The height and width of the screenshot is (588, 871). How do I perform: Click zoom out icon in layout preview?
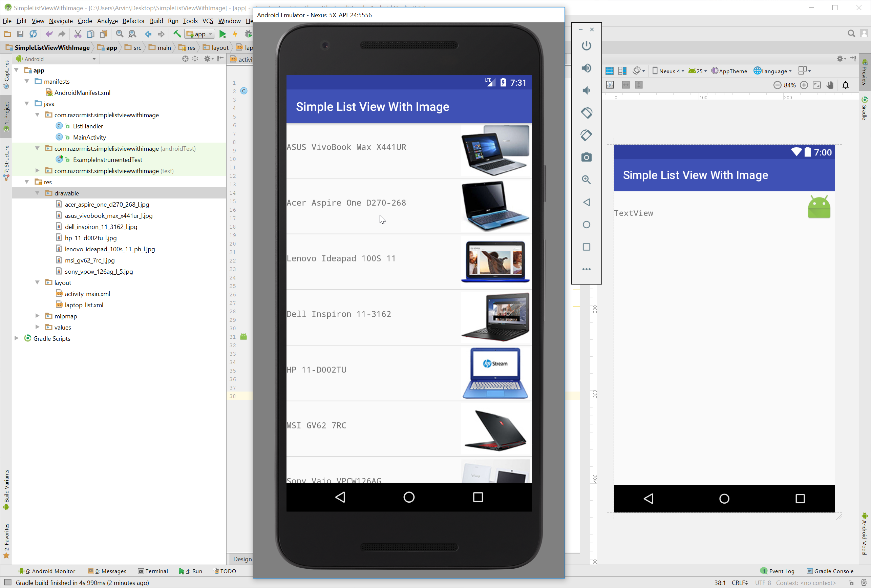777,85
